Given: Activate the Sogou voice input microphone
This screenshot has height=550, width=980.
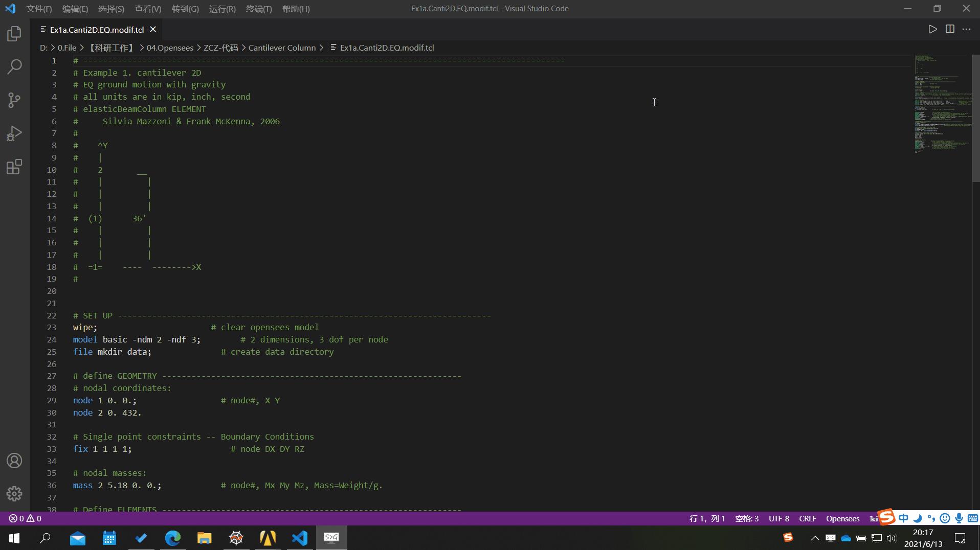Looking at the screenshot, I should (x=959, y=518).
